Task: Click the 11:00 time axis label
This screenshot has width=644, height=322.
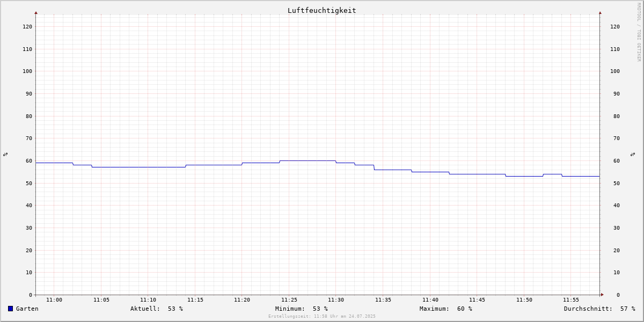Action: pos(54,300)
